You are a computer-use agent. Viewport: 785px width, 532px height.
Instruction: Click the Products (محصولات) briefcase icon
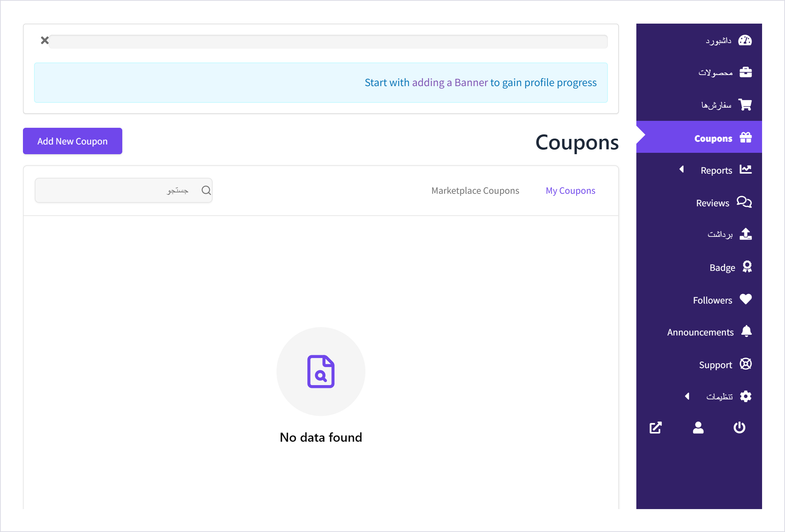[x=745, y=72]
